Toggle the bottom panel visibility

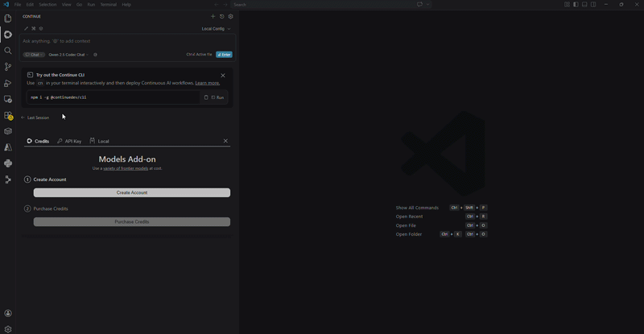584,5
